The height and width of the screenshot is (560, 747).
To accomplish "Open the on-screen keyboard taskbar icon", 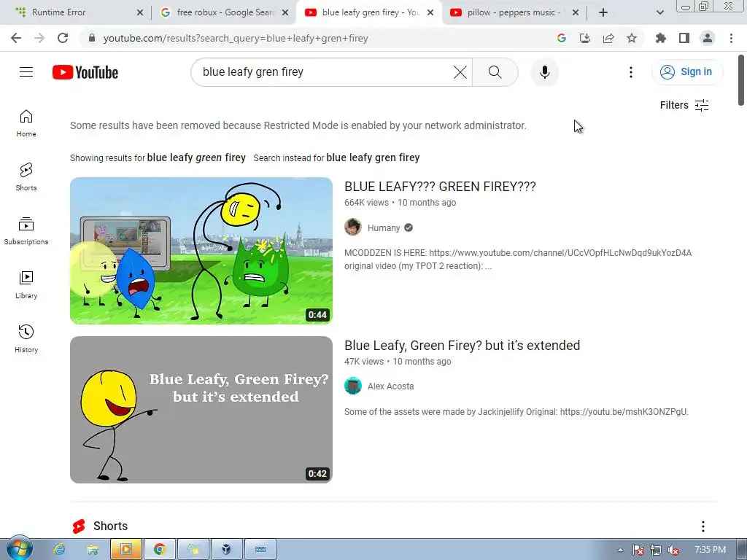I will pos(260,550).
